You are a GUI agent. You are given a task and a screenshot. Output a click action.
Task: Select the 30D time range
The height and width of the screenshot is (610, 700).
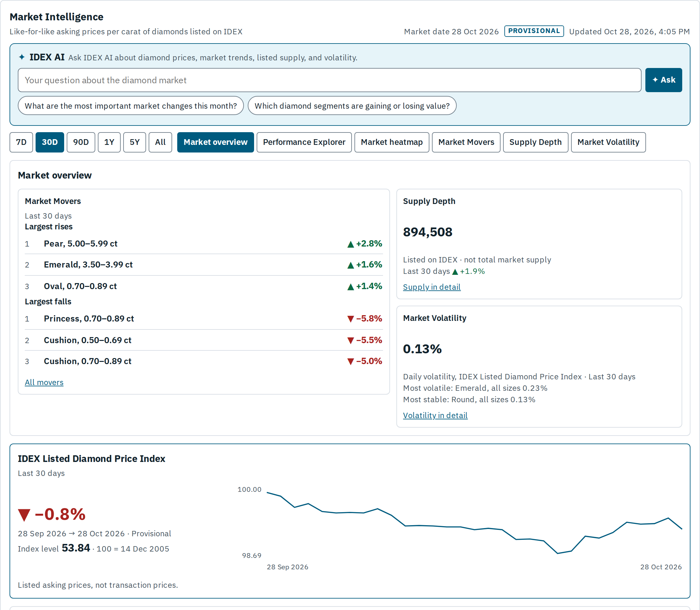50,142
